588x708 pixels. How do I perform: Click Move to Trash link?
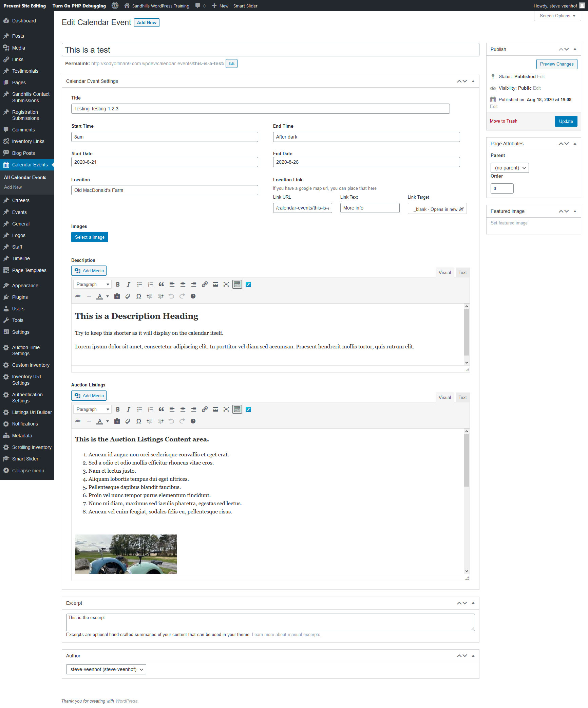(x=504, y=121)
